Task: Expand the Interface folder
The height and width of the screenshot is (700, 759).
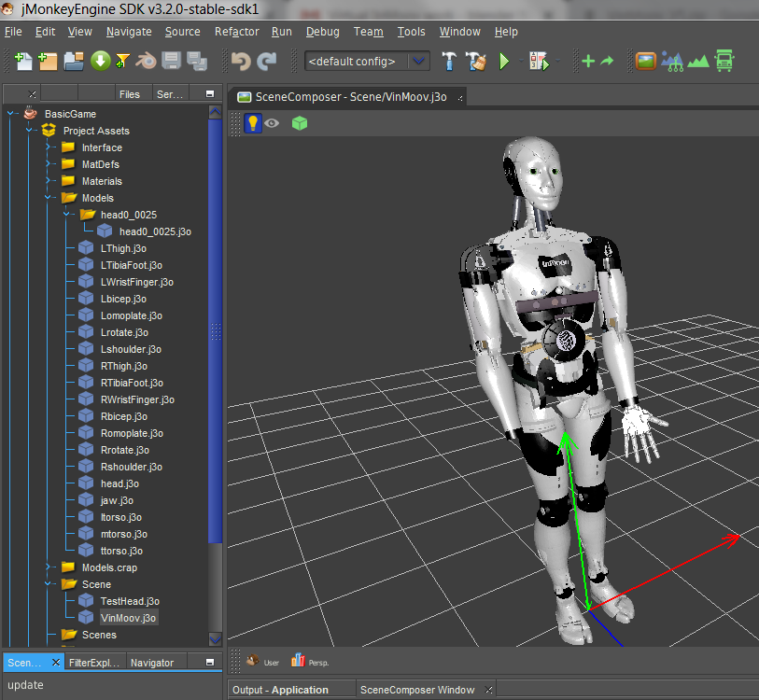Action: coord(49,147)
